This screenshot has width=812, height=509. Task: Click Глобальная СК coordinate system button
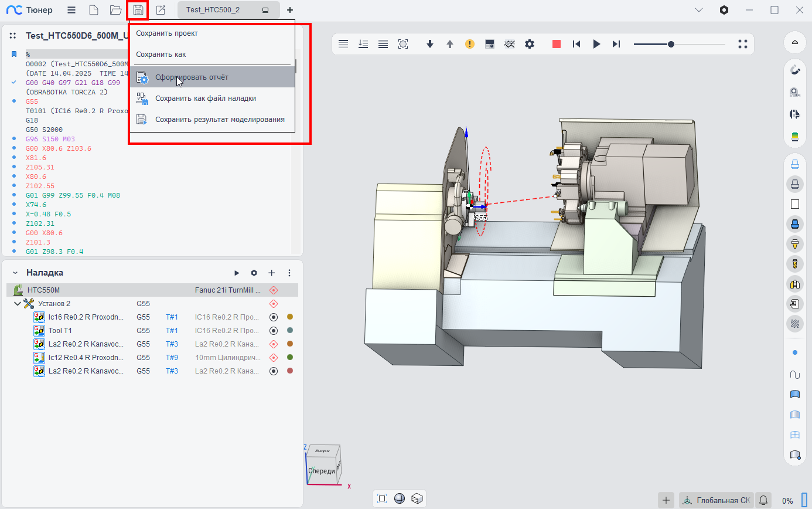click(716, 500)
